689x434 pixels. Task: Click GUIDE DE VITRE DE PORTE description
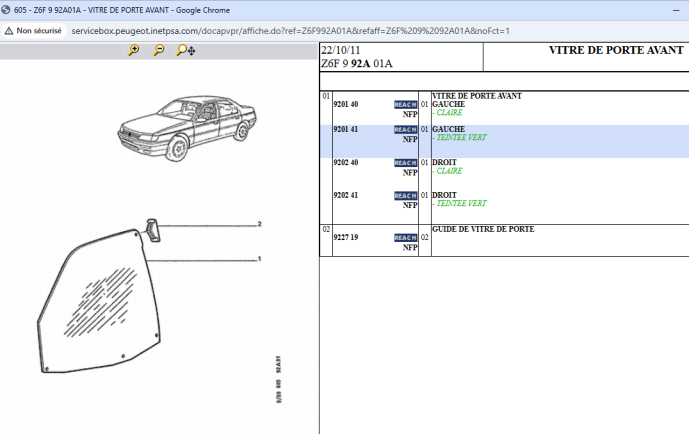tap(483, 229)
